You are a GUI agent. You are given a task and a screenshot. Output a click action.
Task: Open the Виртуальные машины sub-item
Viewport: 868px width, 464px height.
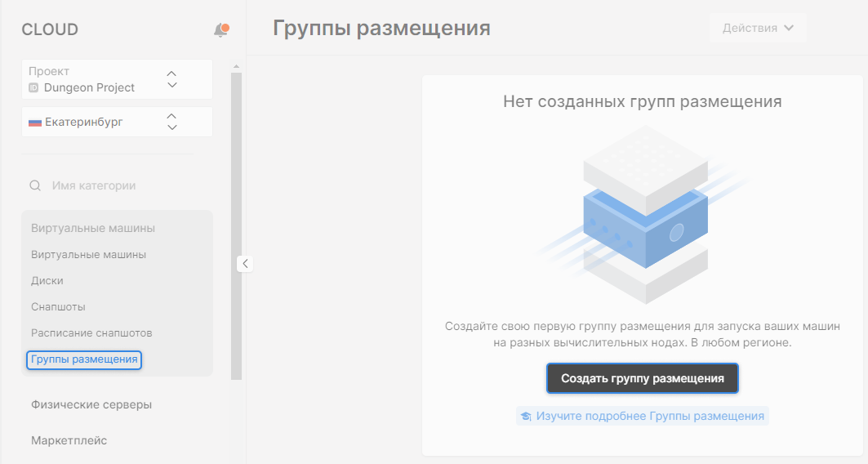click(x=88, y=255)
